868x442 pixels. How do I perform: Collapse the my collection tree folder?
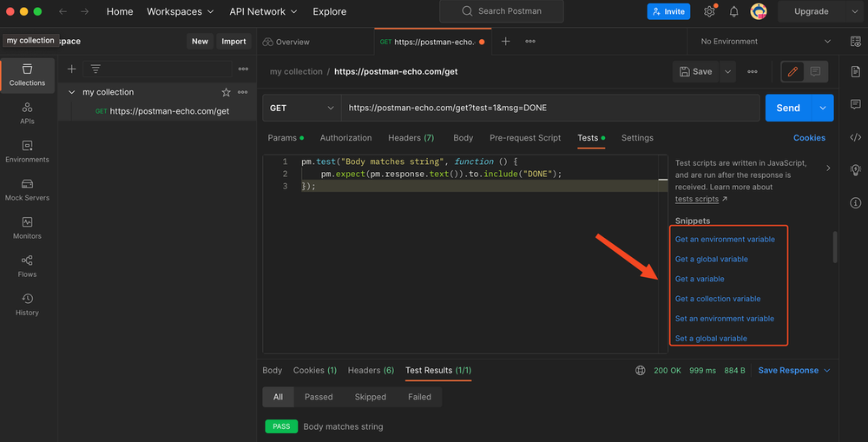point(72,92)
